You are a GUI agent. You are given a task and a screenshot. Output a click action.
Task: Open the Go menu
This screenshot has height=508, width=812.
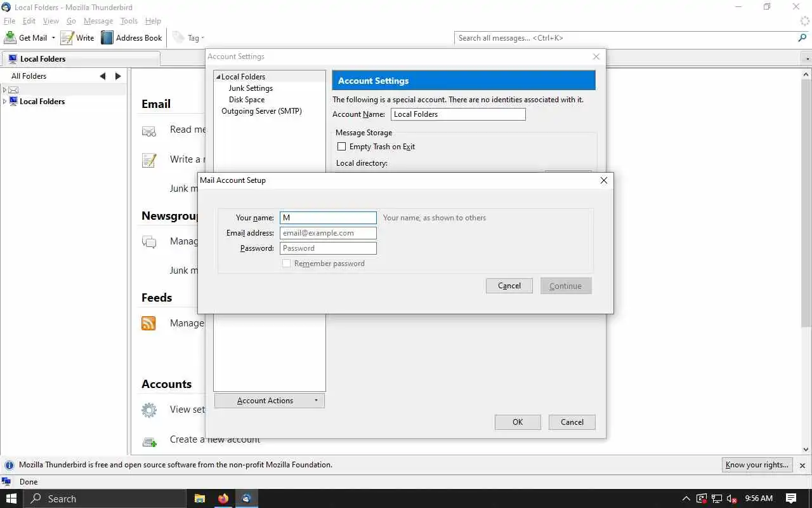(71, 21)
